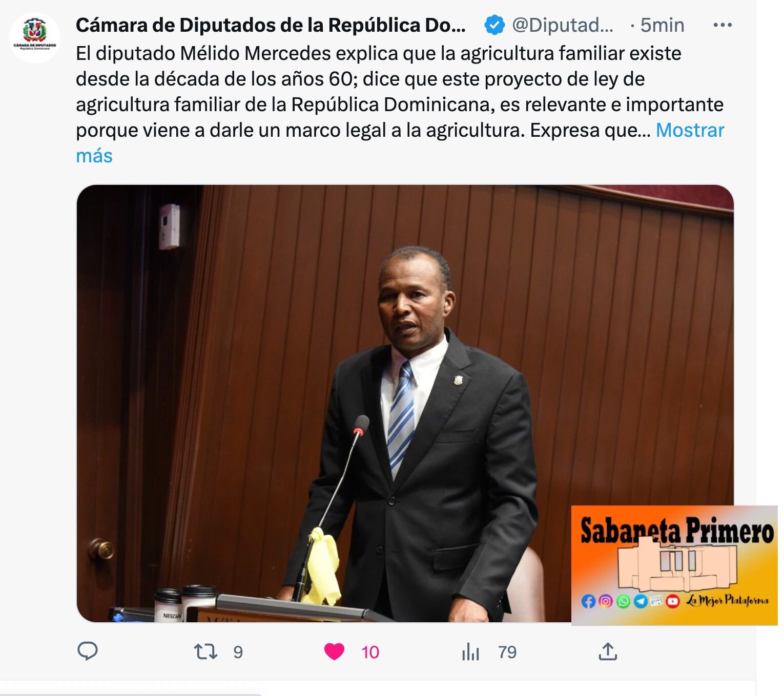Share the tweet with the upload icon

pos(608,651)
